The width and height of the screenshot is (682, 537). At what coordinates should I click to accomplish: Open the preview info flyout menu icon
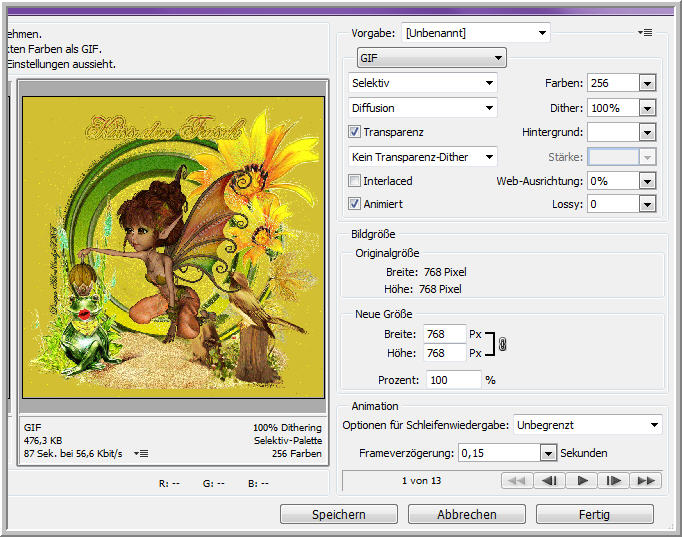click(141, 454)
